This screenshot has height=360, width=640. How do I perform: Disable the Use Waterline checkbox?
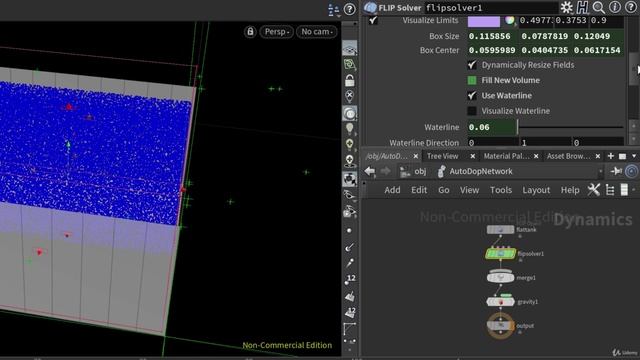472,96
